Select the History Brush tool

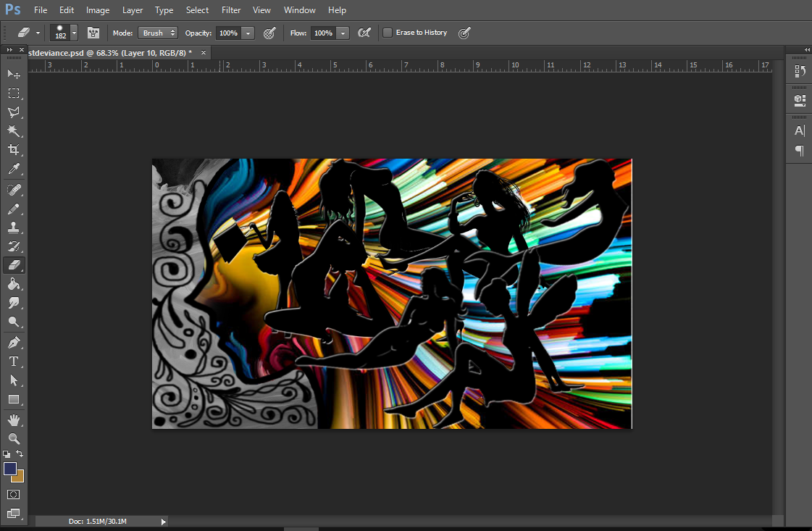click(x=14, y=246)
